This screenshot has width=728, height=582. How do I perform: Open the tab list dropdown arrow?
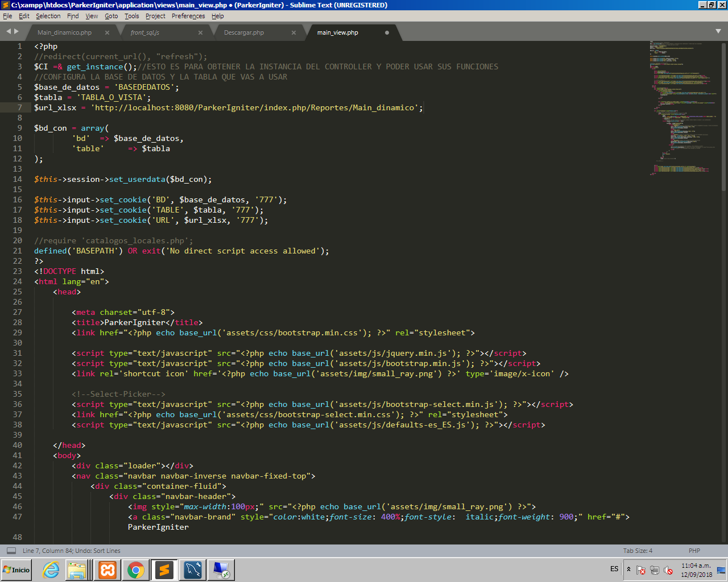(x=718, y=31)
